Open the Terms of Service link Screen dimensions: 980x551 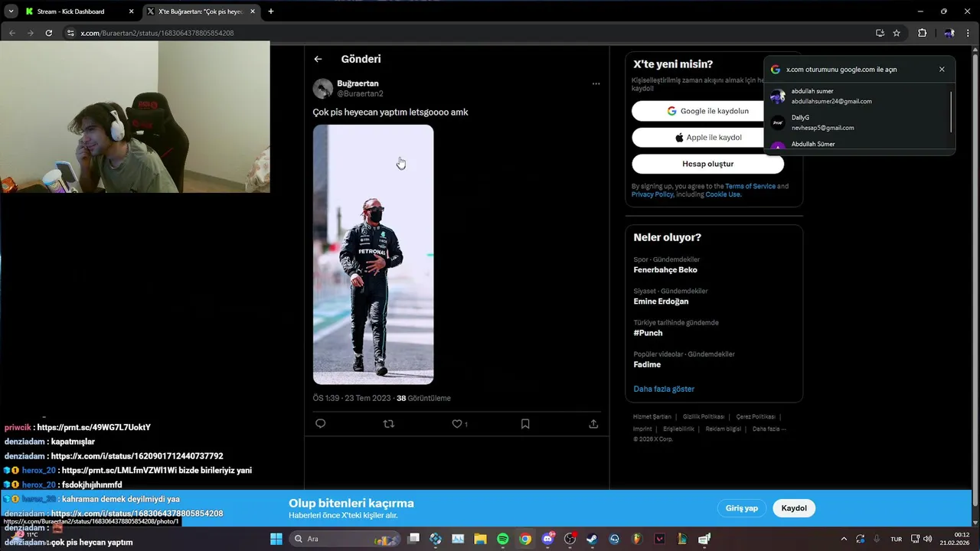click(x=750, y=186)
